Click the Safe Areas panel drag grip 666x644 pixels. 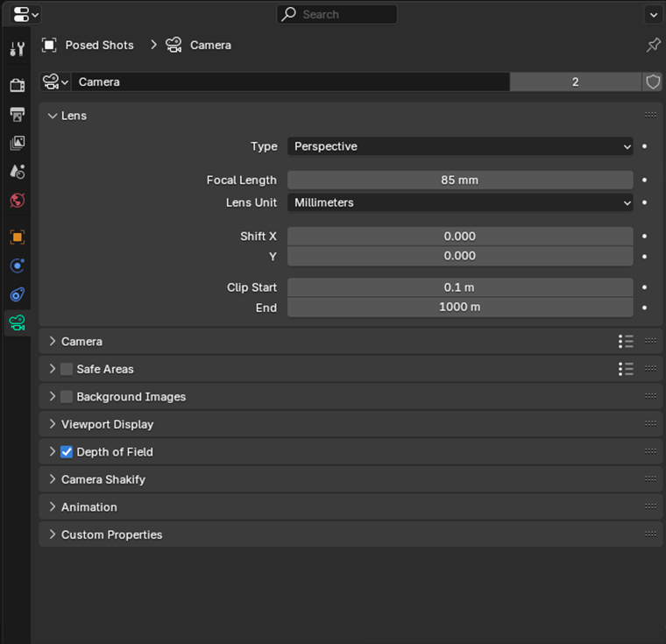click(x=650, y=368)
